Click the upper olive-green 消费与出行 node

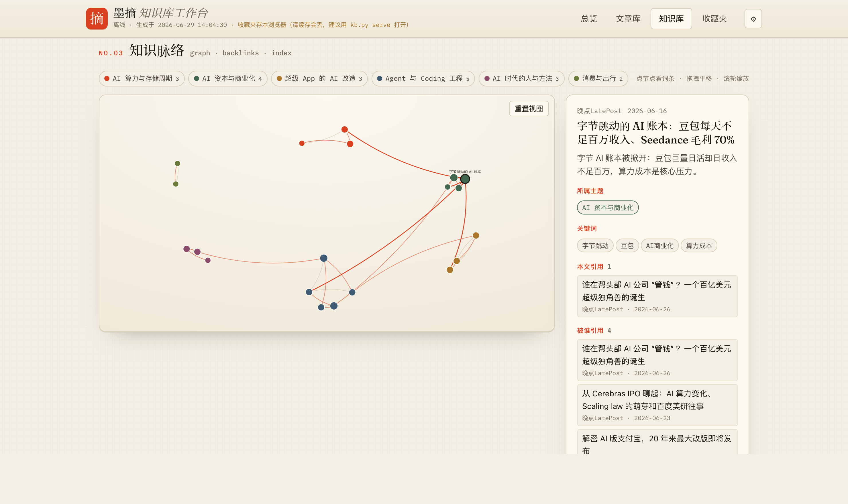[x=177, y=163]
